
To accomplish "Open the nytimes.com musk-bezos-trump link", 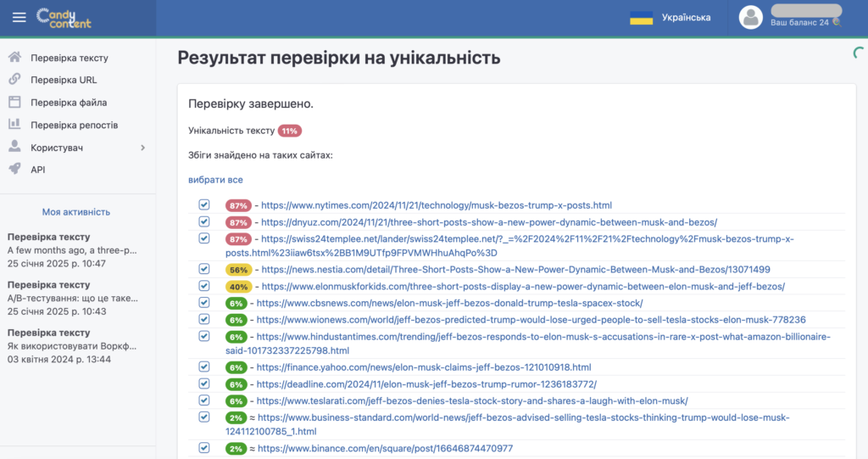I will pos(437,205).
